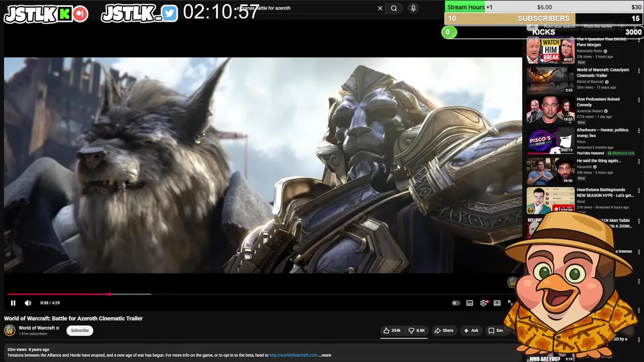Click the Twitter bird icon in overlay
This screenshot has width=644, height=362.
[170, 14]
